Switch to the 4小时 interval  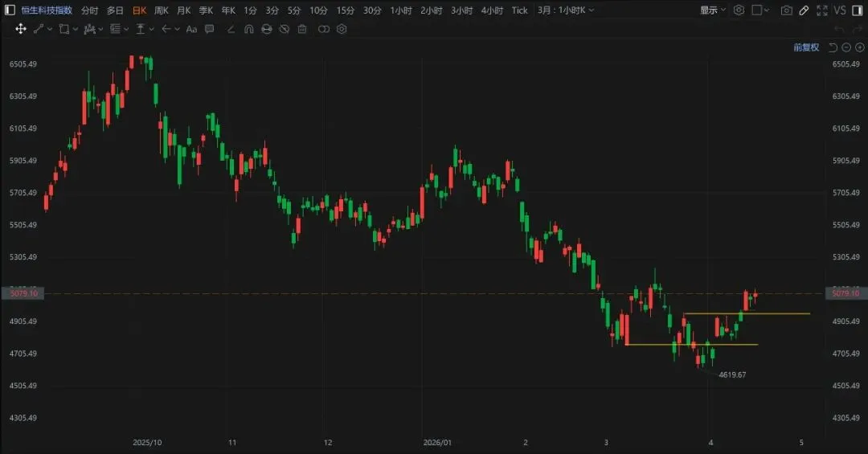(492, 10)
